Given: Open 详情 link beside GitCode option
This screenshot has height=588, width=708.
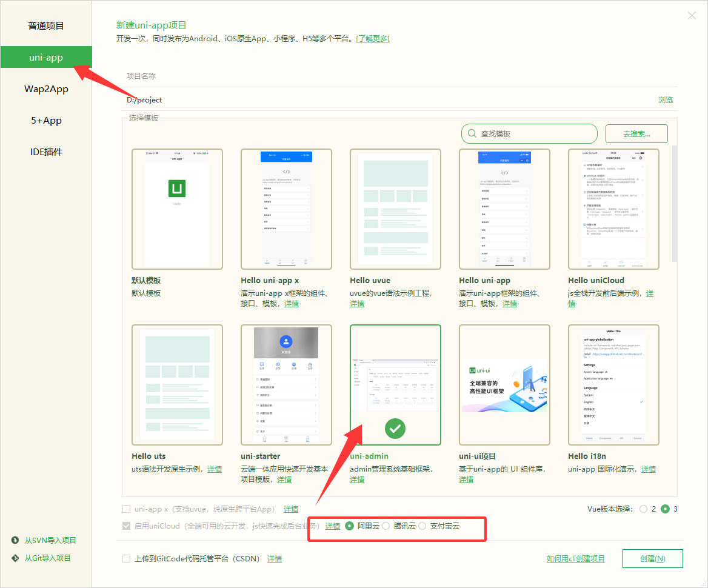Looking at the screenshot, I should pos(275,559).
